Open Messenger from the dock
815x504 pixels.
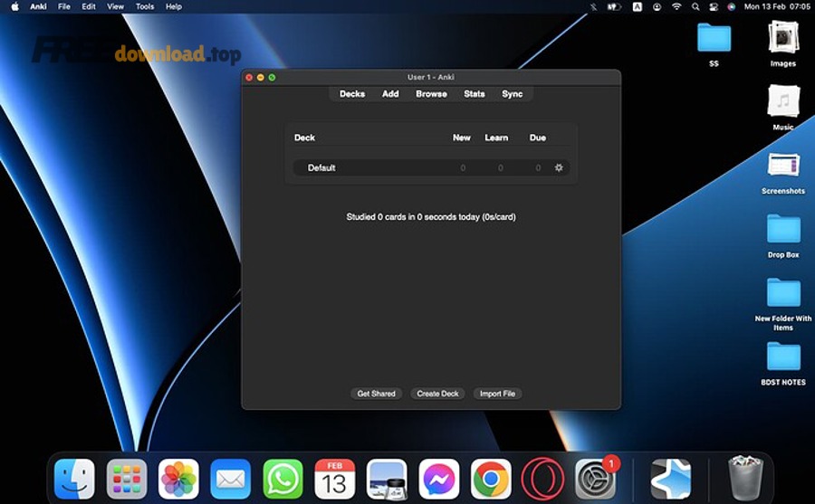(x=439, y=478)
